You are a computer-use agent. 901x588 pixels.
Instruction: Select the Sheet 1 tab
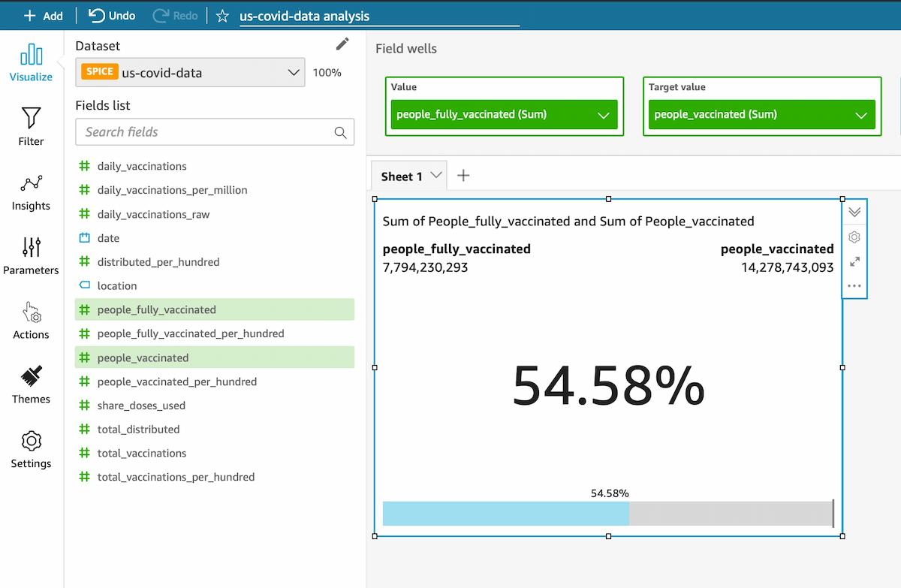[x=402, y=176]
